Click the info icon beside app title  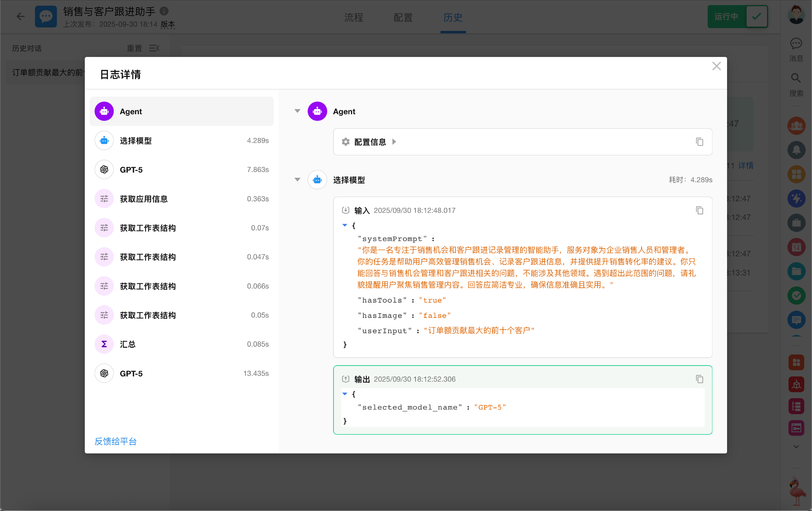(x=164, y=11)
